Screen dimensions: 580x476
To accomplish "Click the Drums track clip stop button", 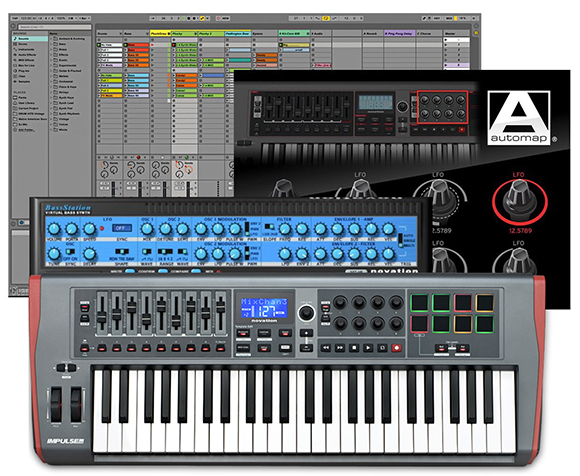I will (x=99, y=157).
